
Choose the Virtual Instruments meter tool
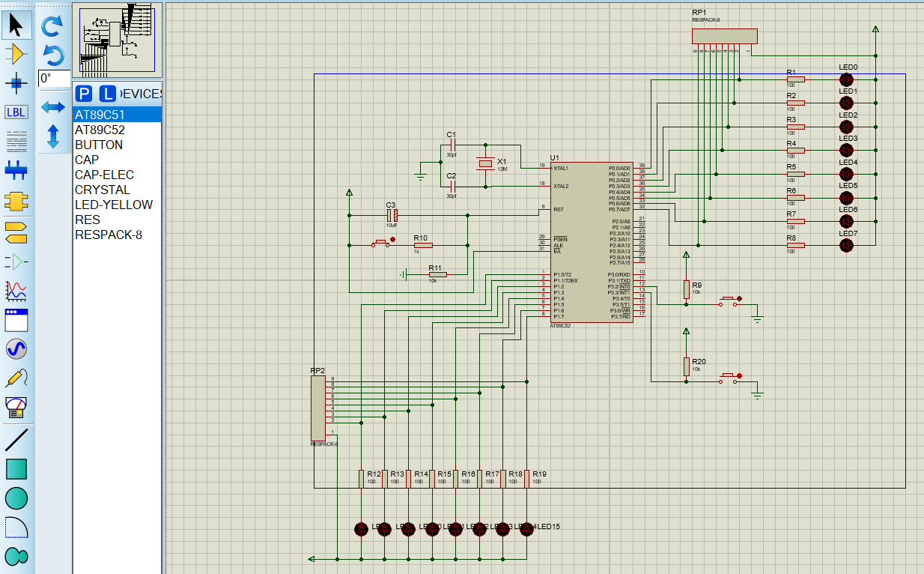coord(16,407)
